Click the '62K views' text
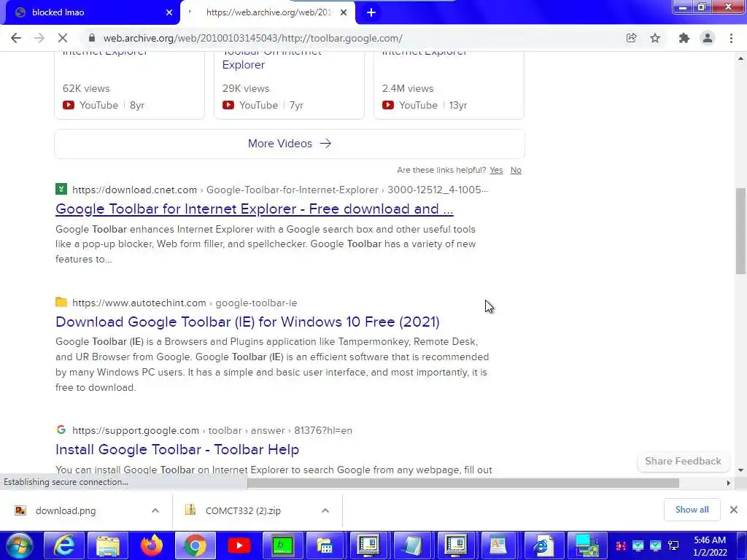The image size is (747, 560). point(86,88)
